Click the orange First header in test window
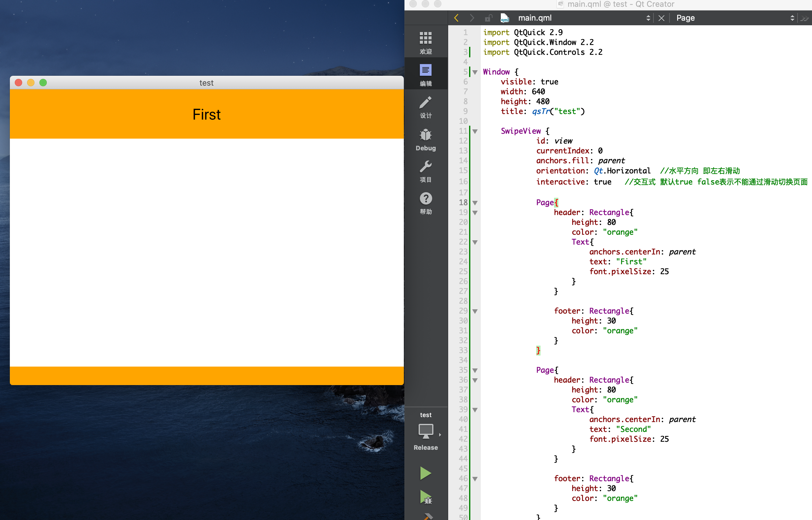This screenshot has width=812, height=520. [207, 114]
